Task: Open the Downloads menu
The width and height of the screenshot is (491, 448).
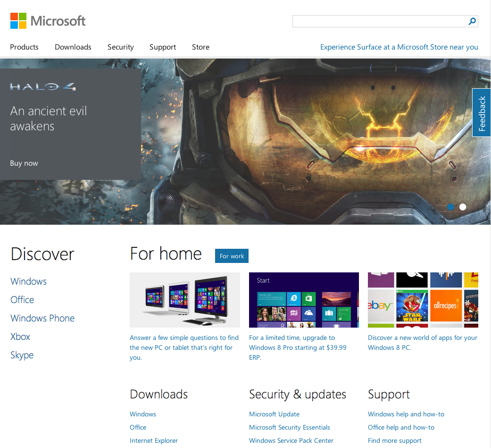Action: click(x=73, y=47)
